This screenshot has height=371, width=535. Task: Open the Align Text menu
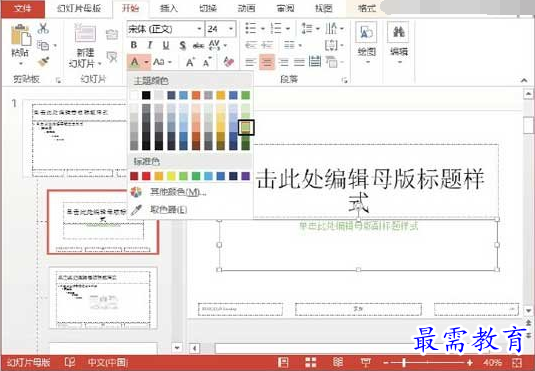coord(334,45)
